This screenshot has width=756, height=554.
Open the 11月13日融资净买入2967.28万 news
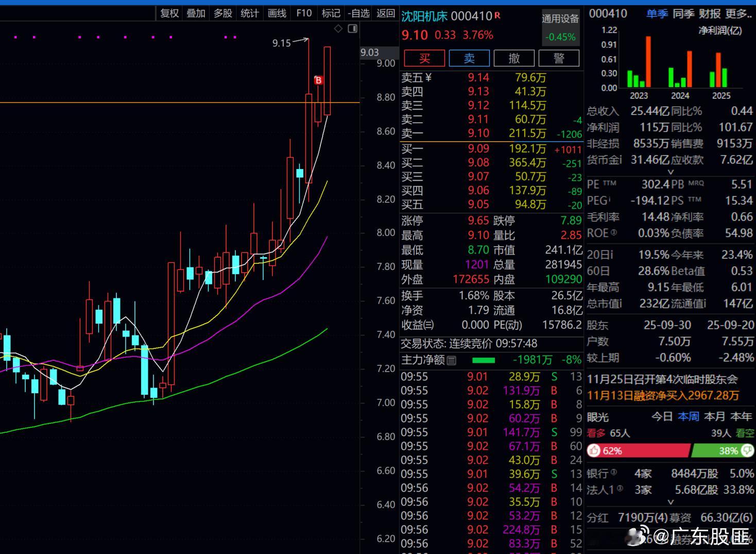(x=663, y=395)
